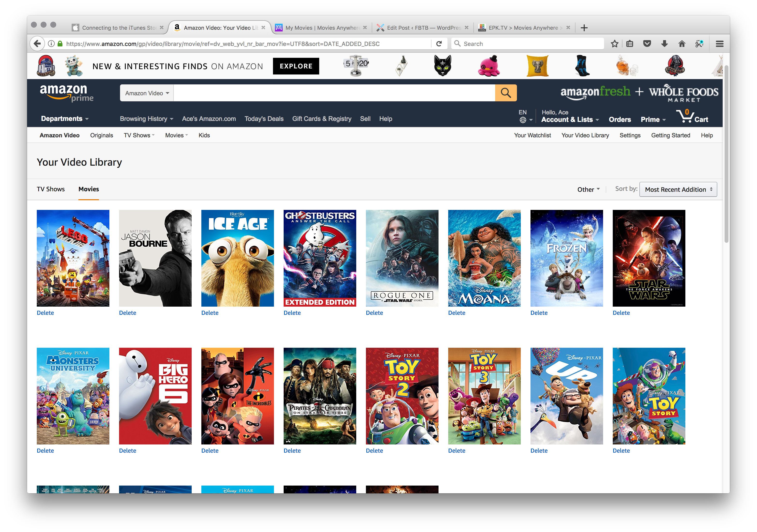The width and height of the screenshot is (757, 532).
Task: Expand the Browsing History dropdown
Action: pos(146,118)
